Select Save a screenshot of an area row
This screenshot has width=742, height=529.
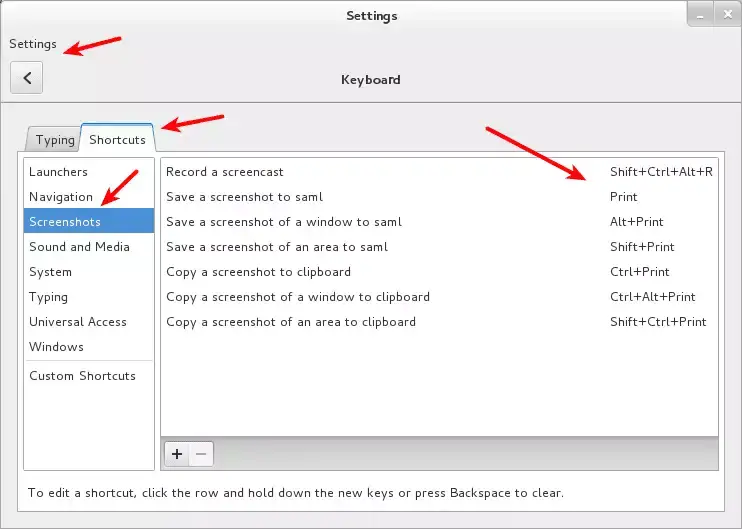(439, 247)
